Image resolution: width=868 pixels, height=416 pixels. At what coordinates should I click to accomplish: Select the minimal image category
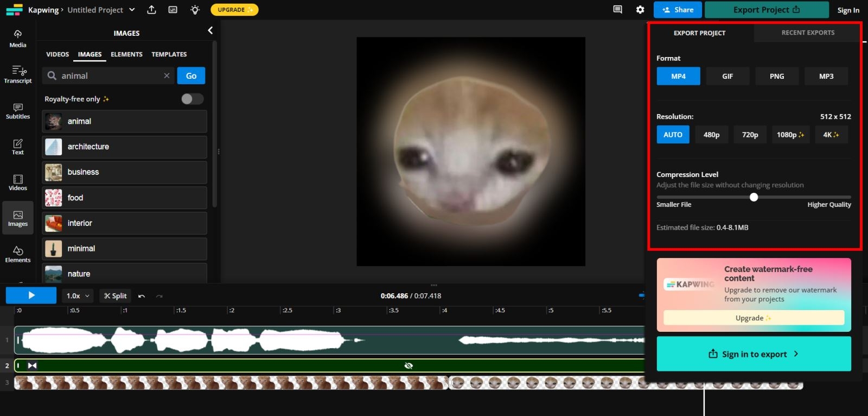124,249
